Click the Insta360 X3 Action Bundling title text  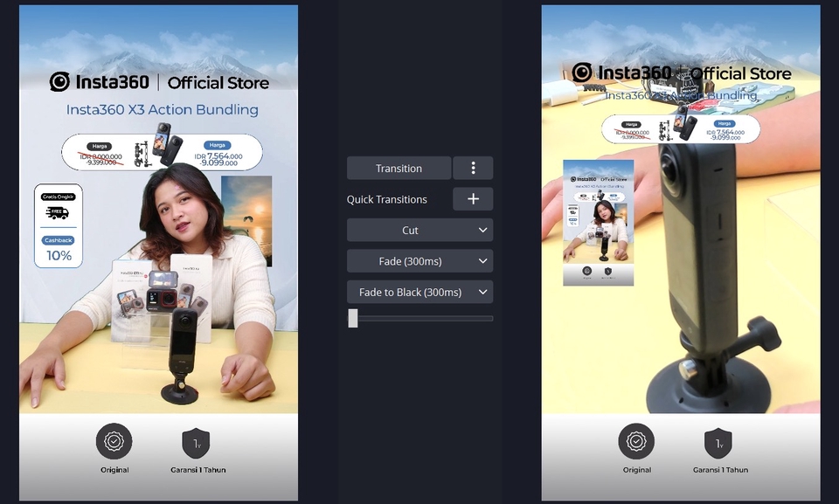pyautogui.click(x=162, y=110)
